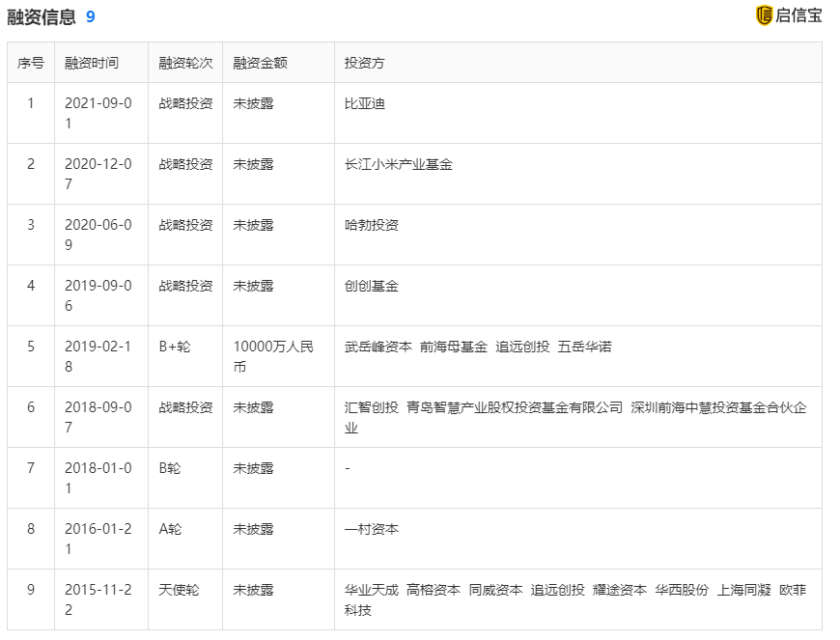Click 未披露 in the 2016-01-21 row

253,529
